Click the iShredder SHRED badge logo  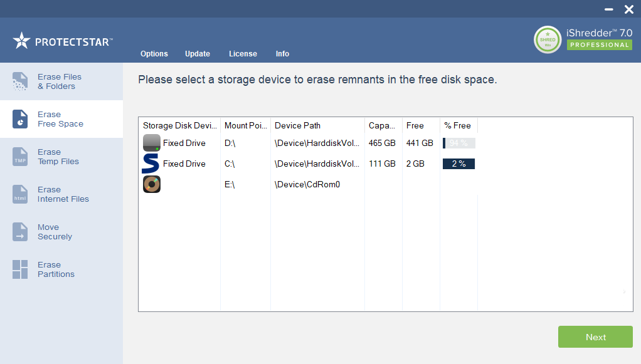click(548, 39)
